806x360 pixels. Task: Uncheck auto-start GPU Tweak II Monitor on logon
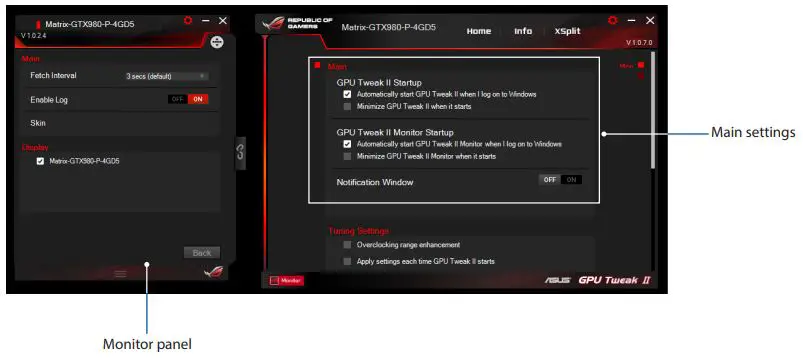tap(347, 144)
